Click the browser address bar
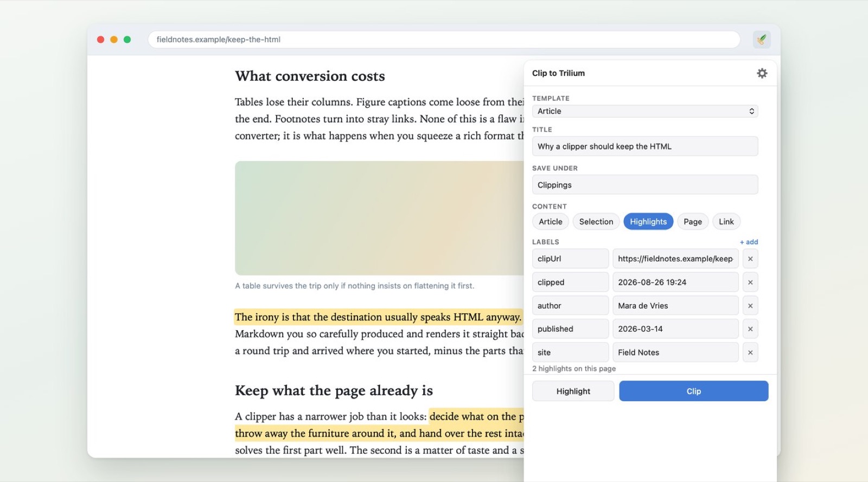This screenshot has height=482, width=868. click(x=444, y=40)
